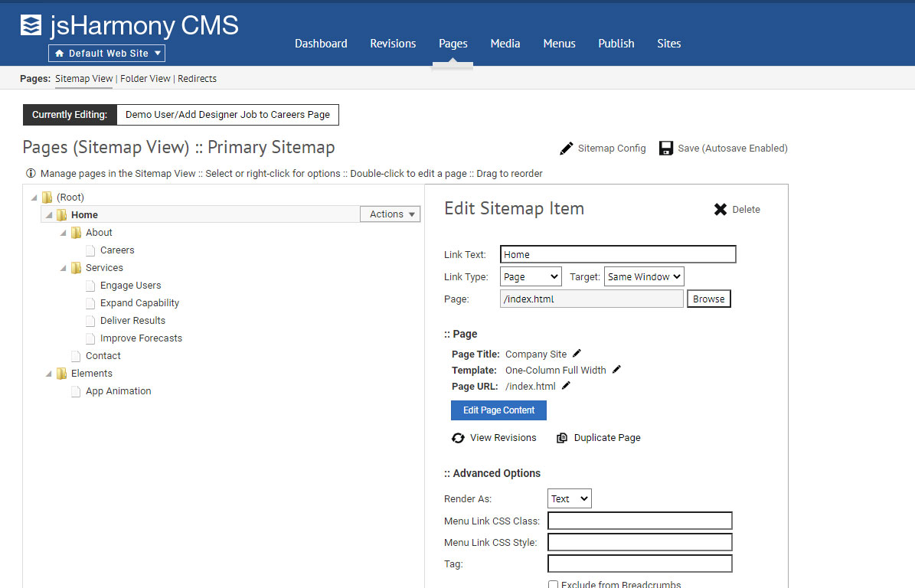The height and width of the screenshot is (588, 915).
Task: Click the View Revisions refresh icon
Action: click(x=458, y=438)
